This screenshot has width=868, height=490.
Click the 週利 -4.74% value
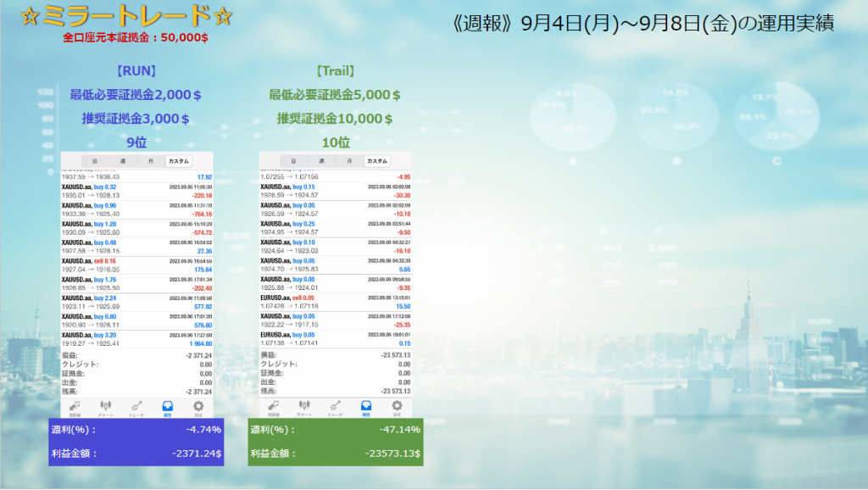[x=203, y=430]
